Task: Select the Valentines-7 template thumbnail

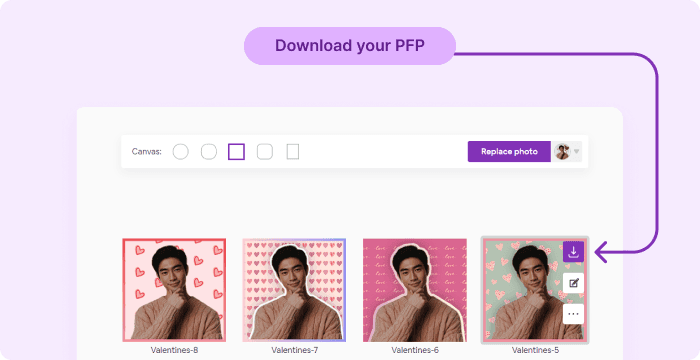Action: point(294,290)
